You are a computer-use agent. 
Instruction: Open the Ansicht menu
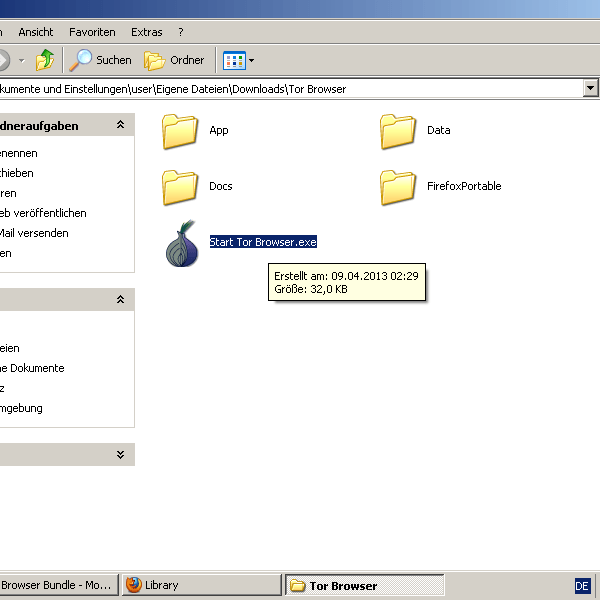click(36, 32)
